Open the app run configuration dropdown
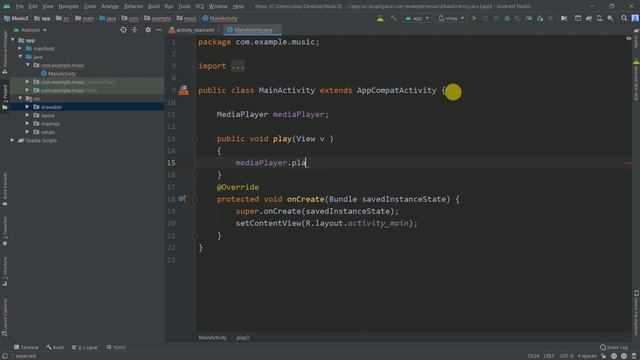 417,18
